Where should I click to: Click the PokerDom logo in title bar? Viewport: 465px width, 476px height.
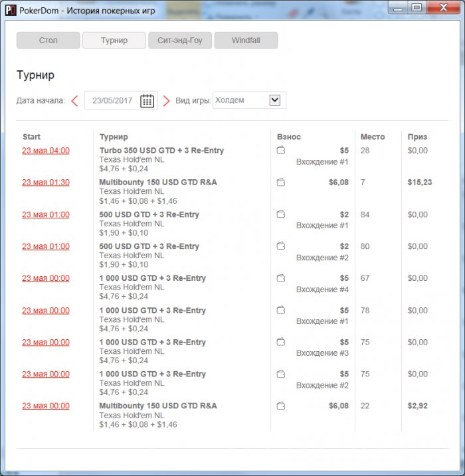(x=11, y=10)
